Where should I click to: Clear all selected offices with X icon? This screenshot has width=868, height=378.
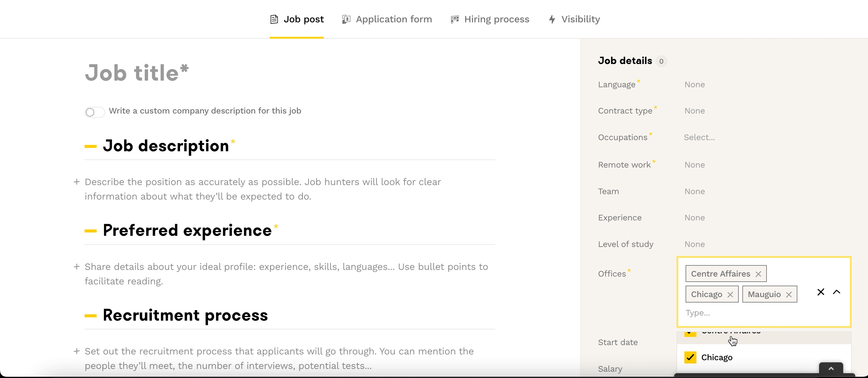pos(821,292)
